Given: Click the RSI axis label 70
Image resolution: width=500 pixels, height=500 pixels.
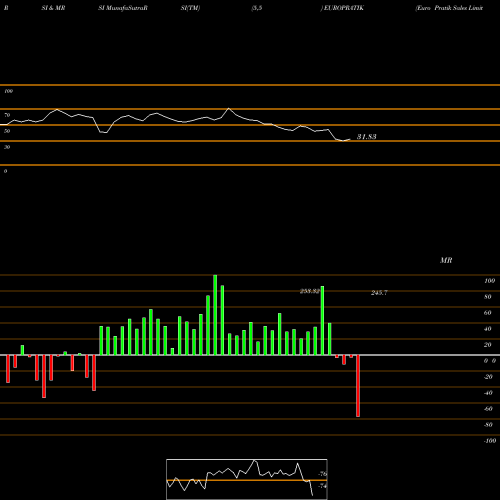Looking at the screenshot, I should (x=7, y=115).
